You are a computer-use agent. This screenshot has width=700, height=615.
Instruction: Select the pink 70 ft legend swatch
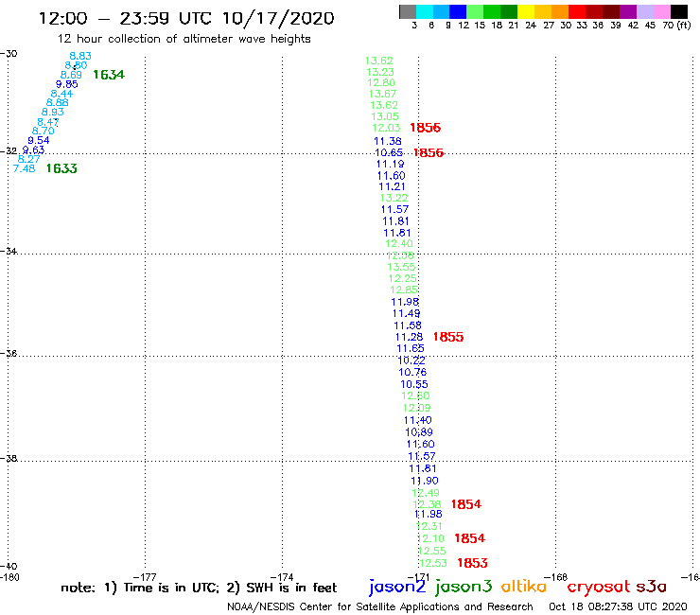[x=661, y=11]
